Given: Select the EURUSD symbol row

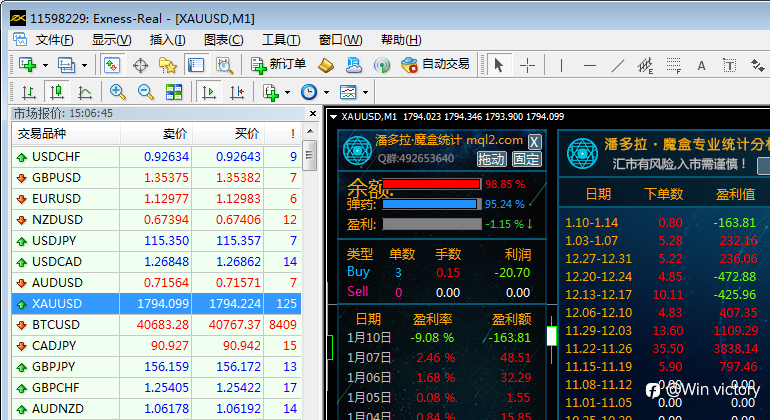Looking at the screenshot, I should 157,198.
